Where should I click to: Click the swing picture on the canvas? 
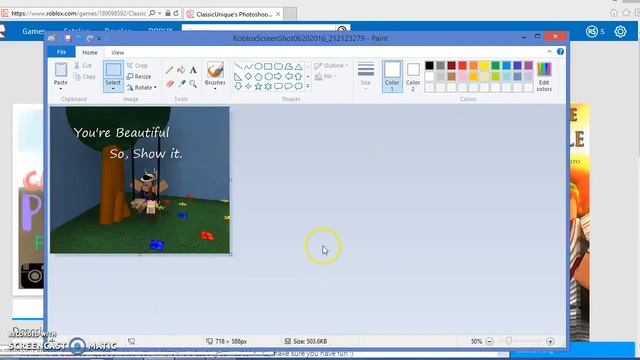(x=140, y=180)
